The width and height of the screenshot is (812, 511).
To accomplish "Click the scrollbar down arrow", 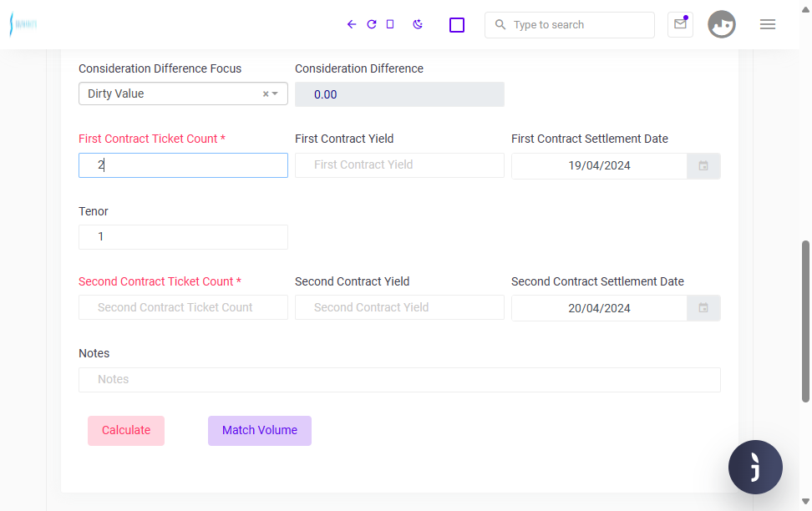I will [805, 501].
